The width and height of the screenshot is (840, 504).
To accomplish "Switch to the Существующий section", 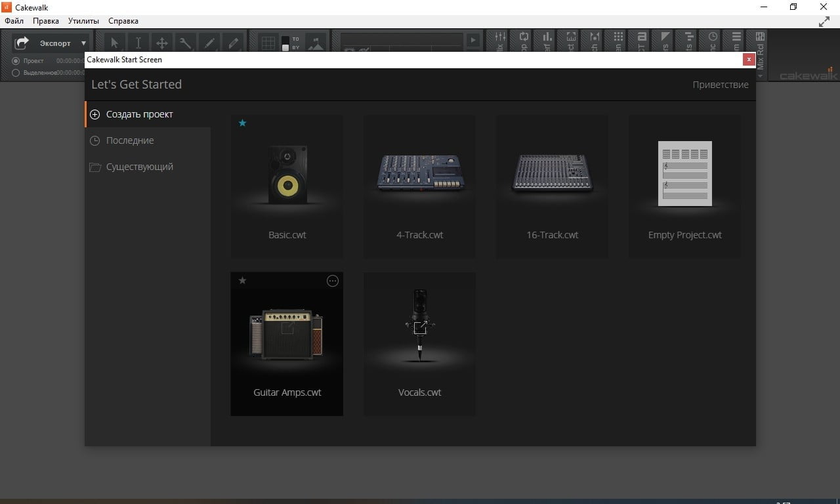I will tap(148, 167).
